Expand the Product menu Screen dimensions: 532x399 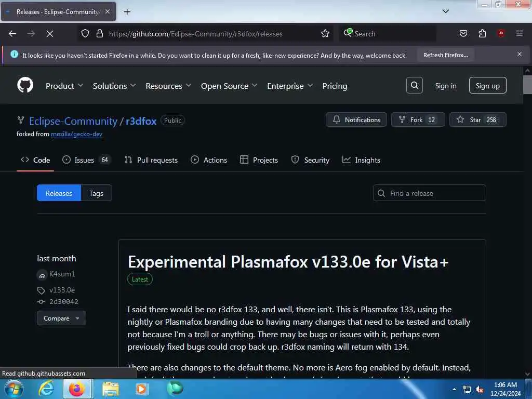click(64, 86)
